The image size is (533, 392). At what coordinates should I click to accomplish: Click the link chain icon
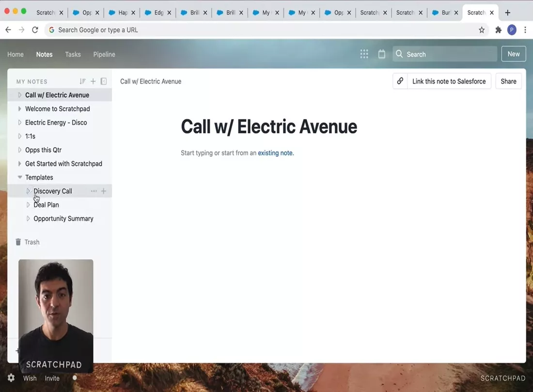400,81
